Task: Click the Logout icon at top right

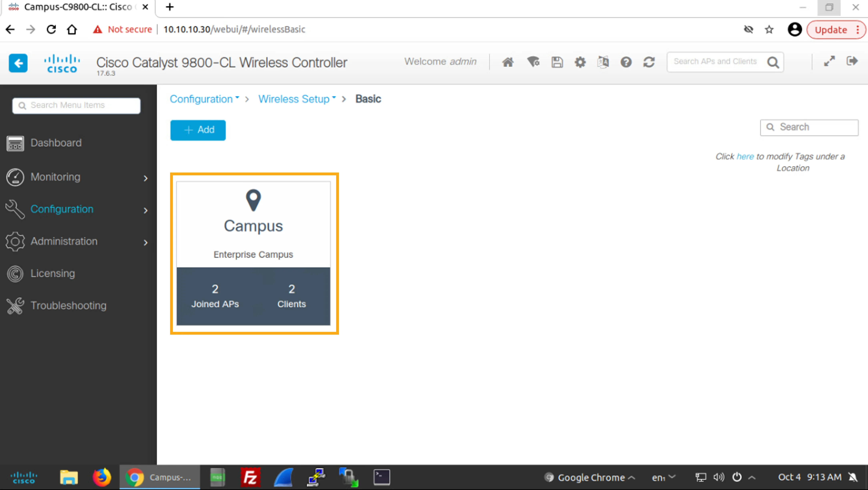Action: coord(852,61)
